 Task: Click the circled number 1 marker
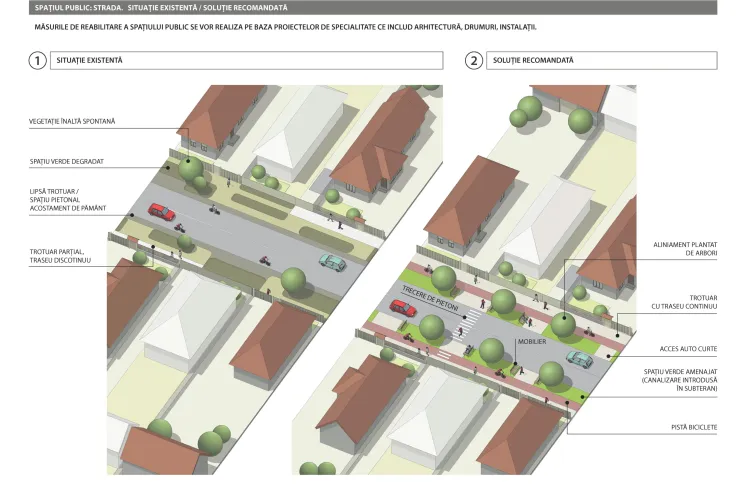pos(37,61)
